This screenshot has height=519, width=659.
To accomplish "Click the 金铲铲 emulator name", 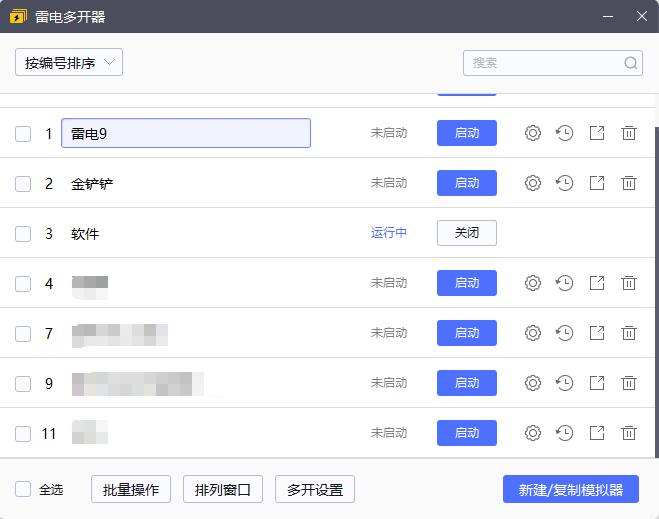I will (x=92, y=184).
